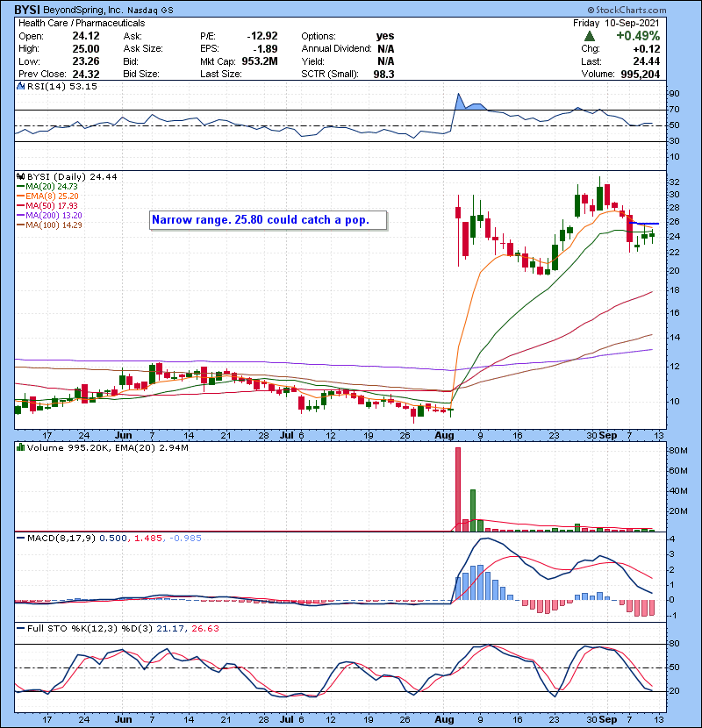The height and width of the screenshot is (728, 702).
Task: Select the Prev Close value 24.32
Action: [86, 74]
